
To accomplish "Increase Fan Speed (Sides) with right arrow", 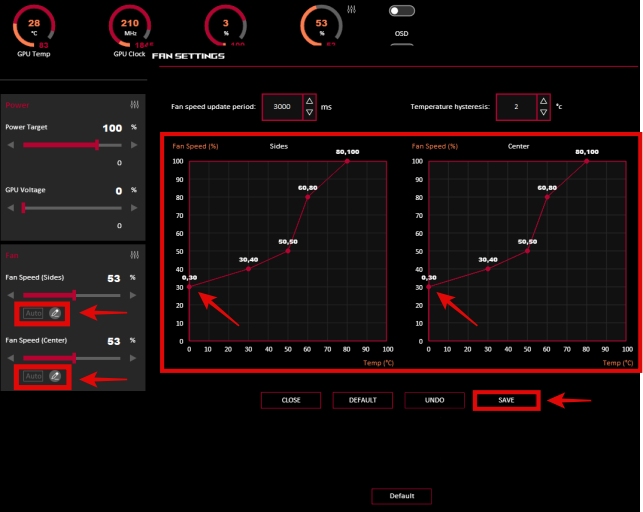I will [133, 295].
